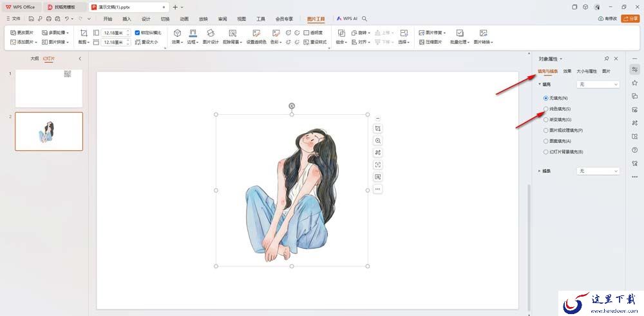This screenshot has height=316, width=644.
Task: Switch to 图片 tab in properties pane
Action: tap(606, 71)
